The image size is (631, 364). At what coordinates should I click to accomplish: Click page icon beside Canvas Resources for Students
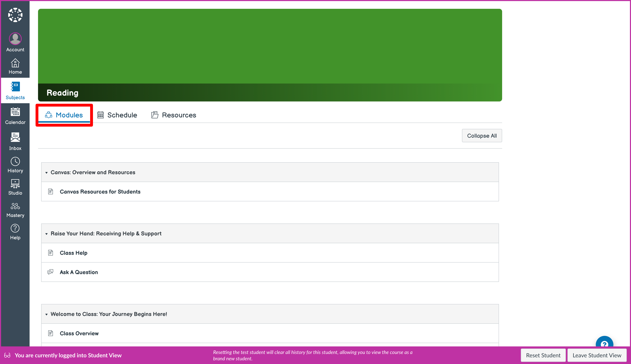pyautogui.click(x=51, y=191)
